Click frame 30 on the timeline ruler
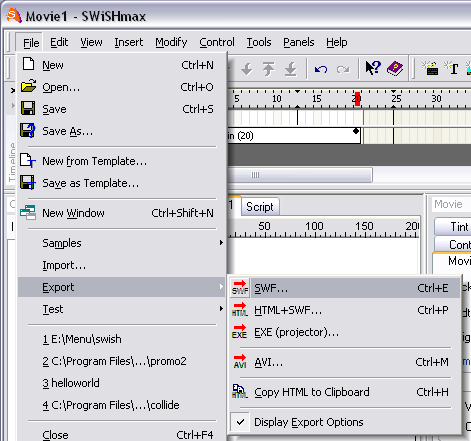The width and height of the screenshot is (471, 441). point(436,99)
